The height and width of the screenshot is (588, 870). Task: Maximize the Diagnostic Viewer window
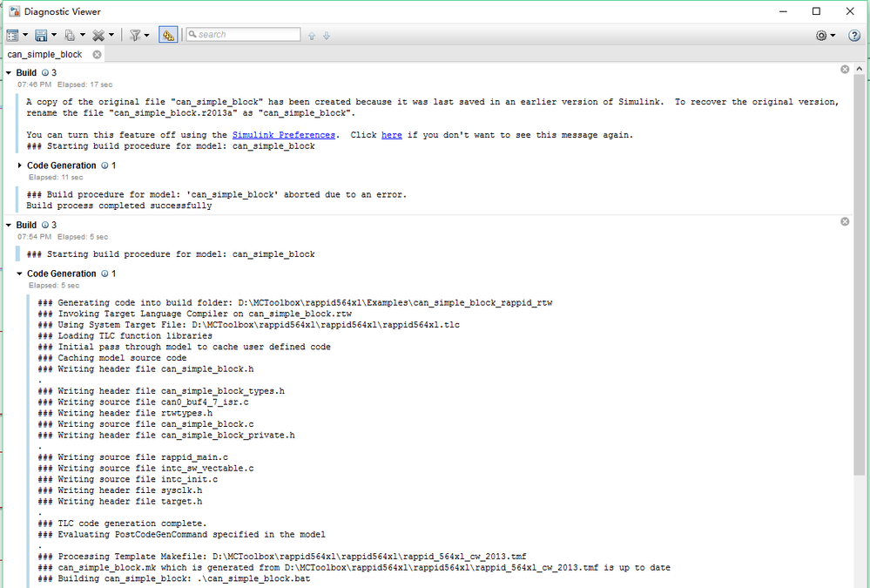(x=816, y=11)
